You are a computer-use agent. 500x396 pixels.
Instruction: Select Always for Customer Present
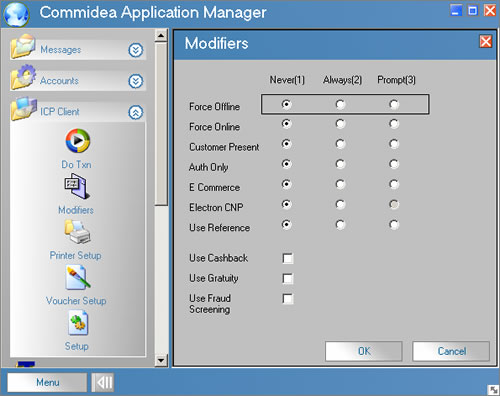340,144
